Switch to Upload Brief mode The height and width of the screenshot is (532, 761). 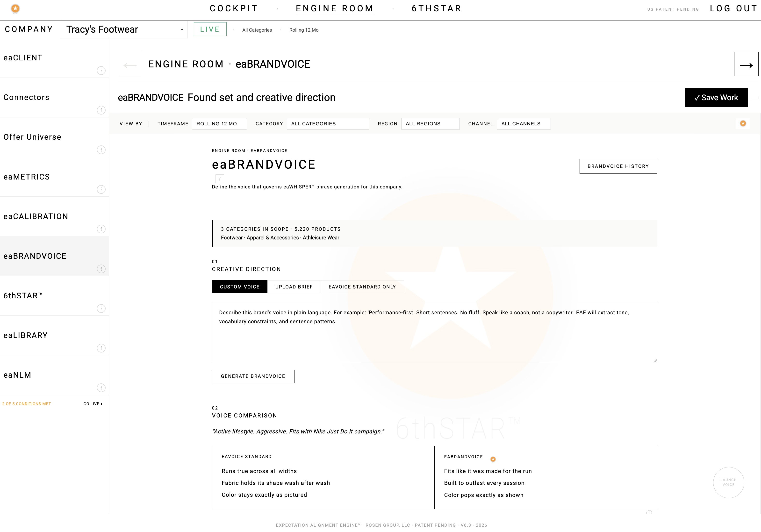[294, 287]
